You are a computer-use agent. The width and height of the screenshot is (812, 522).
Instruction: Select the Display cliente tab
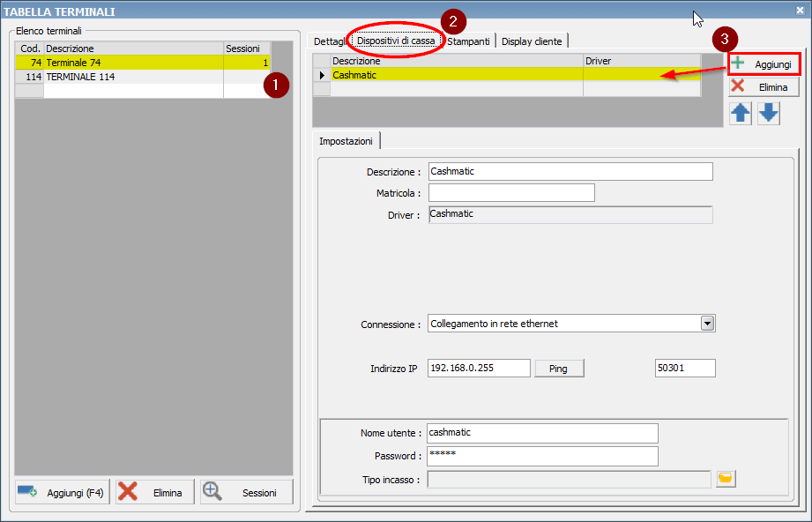tap(532, 41)
